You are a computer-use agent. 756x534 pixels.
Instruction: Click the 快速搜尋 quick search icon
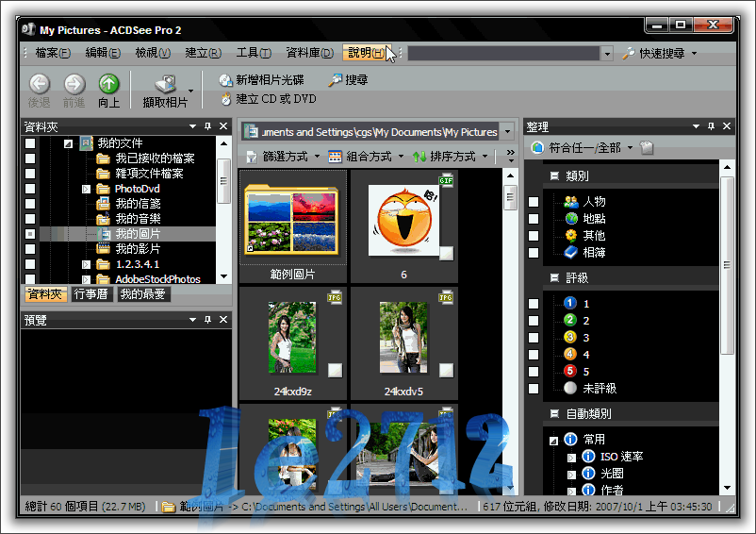[x=629, y=54]
